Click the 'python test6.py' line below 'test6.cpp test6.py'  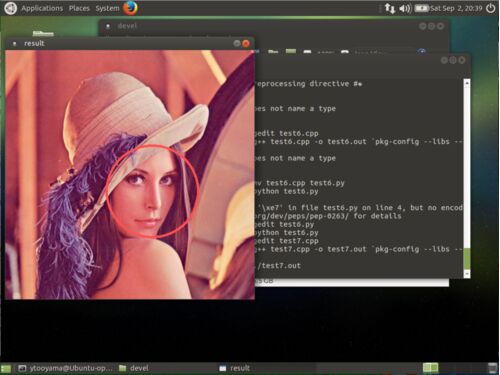(287, 191)
